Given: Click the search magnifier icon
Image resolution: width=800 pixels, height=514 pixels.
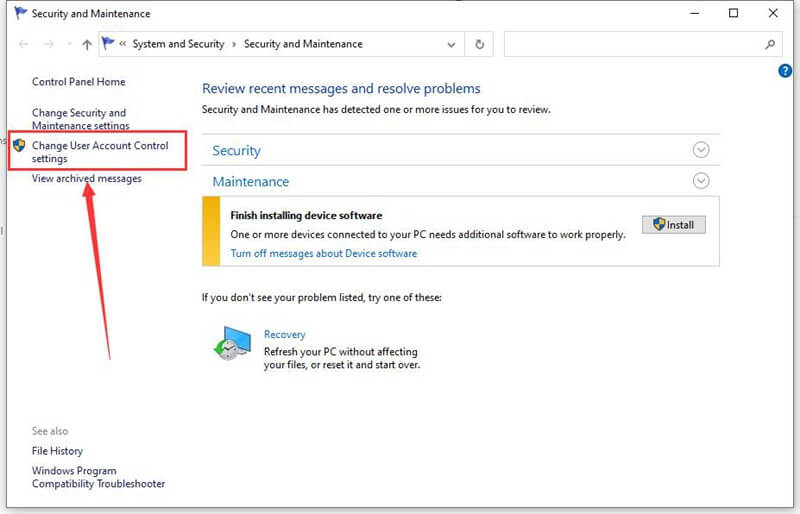Looking at the screenshot, I should coord(770,44).
